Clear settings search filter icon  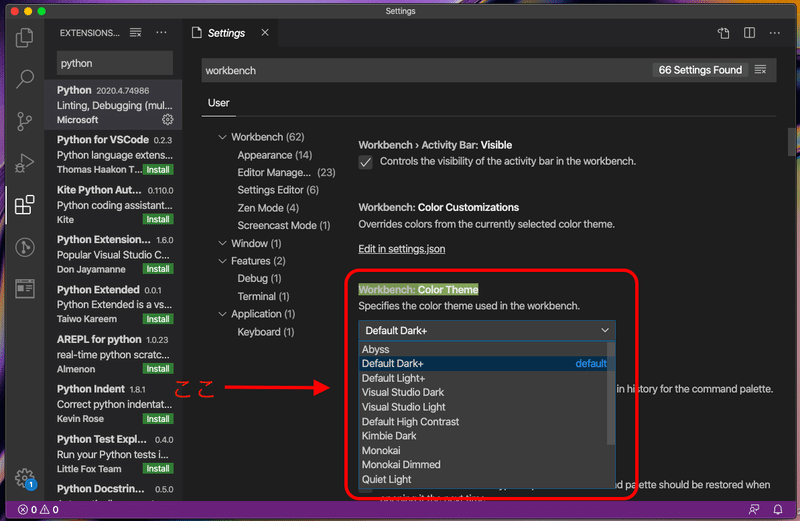(760, 69)
